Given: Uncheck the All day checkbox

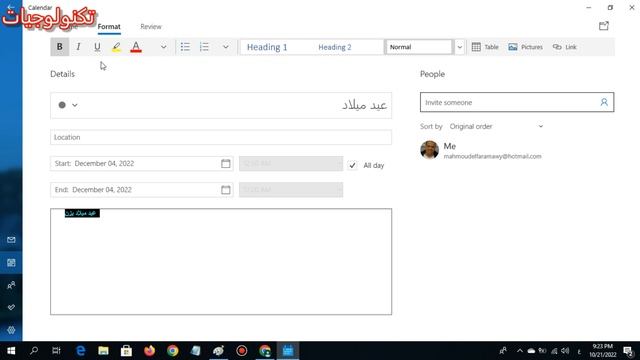Looking at the screenshot, I should 352,165.
